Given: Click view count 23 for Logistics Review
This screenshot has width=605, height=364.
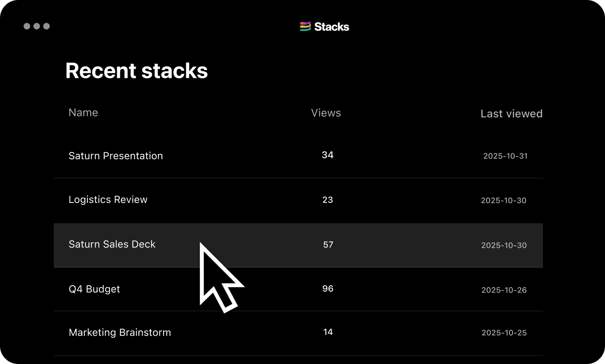Looking at the screenshot, I should coord(328,200).
